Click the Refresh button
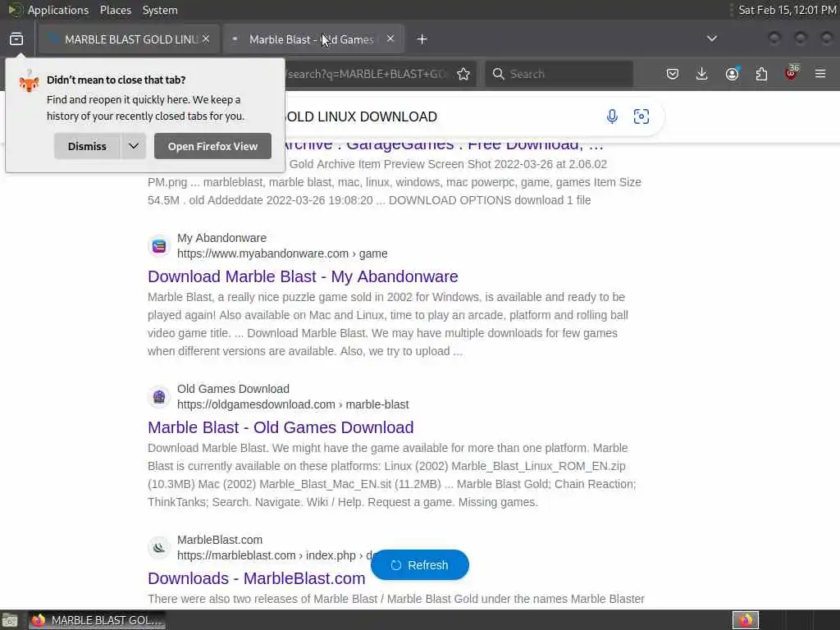840x630 pixels. click(x=420, y=565)
